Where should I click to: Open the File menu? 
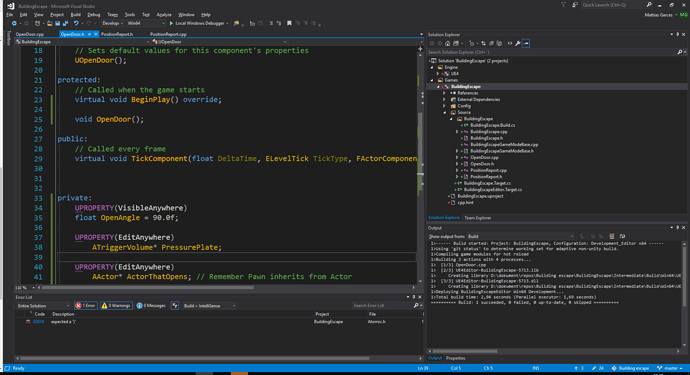pyautogui.click(x=9, y=15)
